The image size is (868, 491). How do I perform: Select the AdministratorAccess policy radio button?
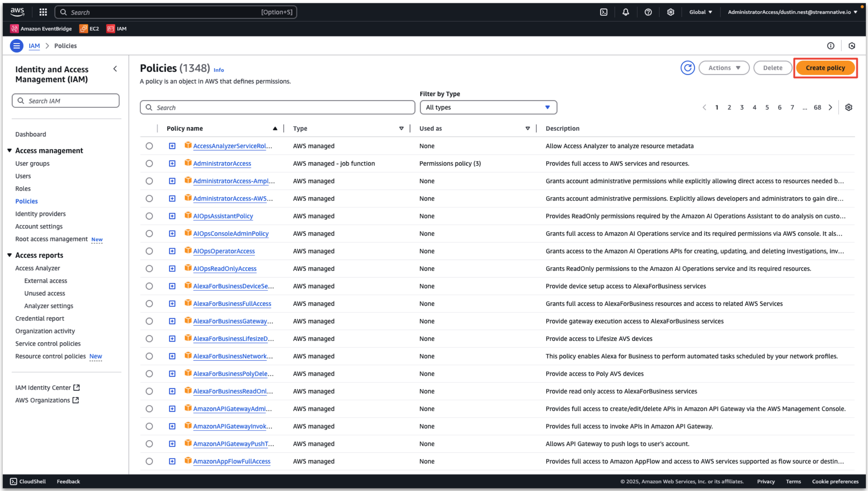tap(149, 163)
